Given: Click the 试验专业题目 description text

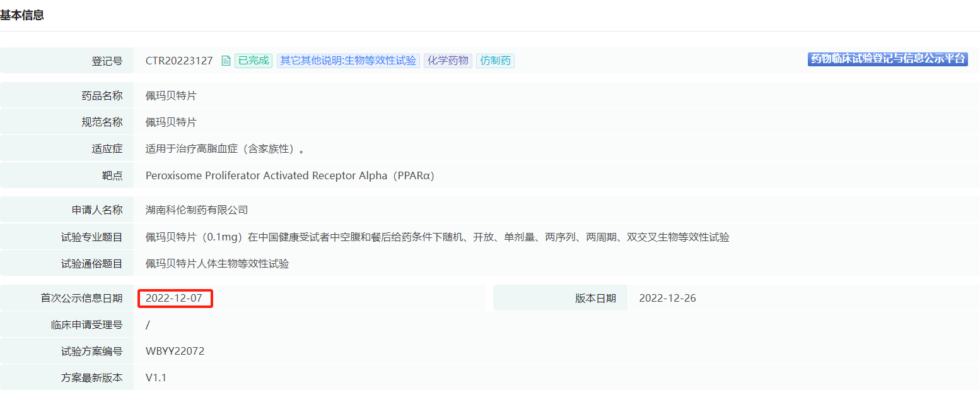Looking at the screenshot, I should (437, 237).
